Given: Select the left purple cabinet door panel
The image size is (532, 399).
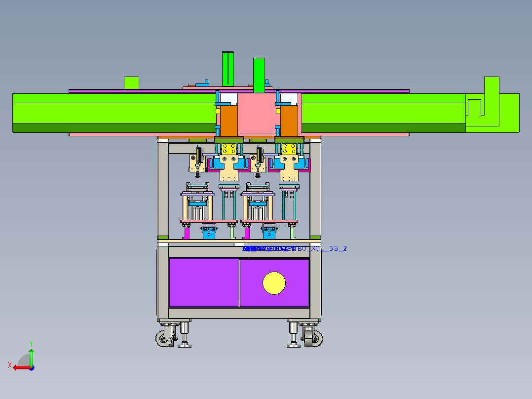Looking at the screenshot, I should coord(203,282).
